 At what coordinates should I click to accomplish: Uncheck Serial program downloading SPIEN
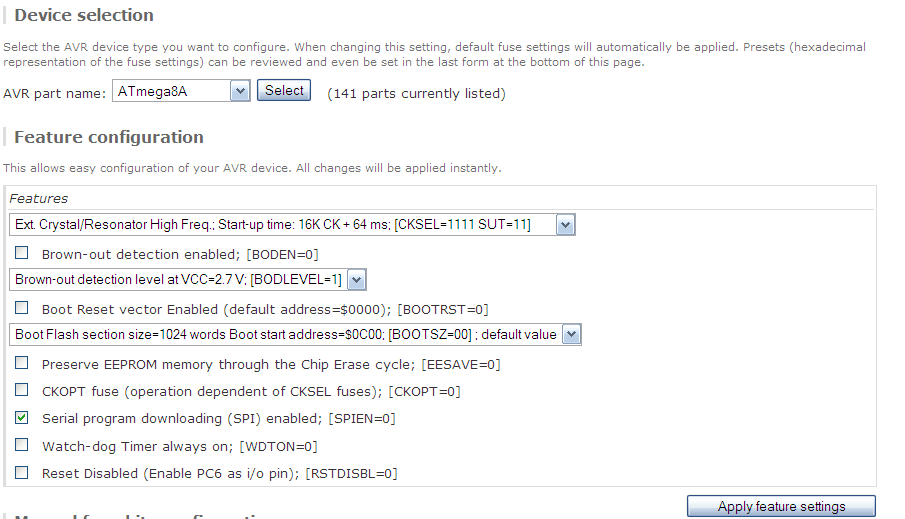coord(21,417)
